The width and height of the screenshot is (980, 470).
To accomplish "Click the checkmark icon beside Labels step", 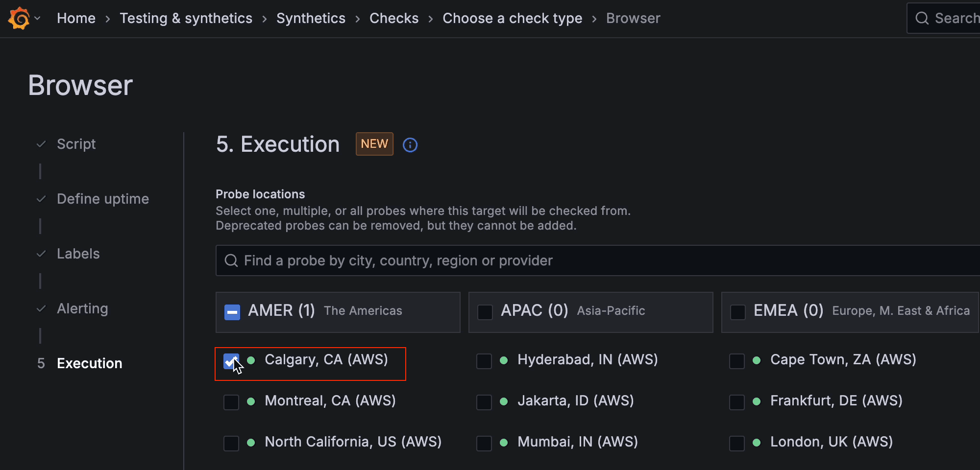I will [x=41, y=254].
